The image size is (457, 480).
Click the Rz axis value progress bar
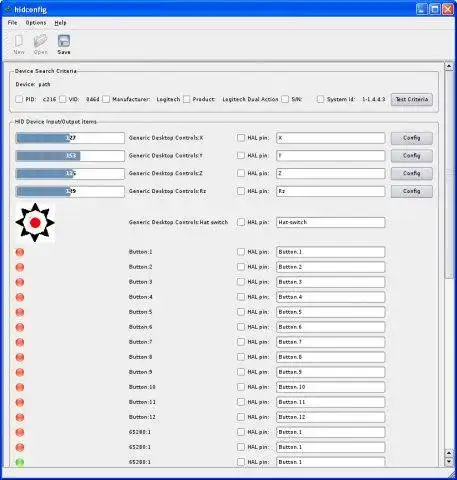[x=70, y=191]
